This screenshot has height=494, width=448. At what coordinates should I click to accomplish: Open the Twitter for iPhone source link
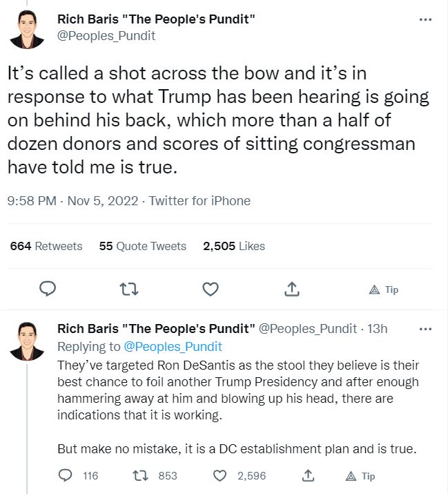click(199, 201)
